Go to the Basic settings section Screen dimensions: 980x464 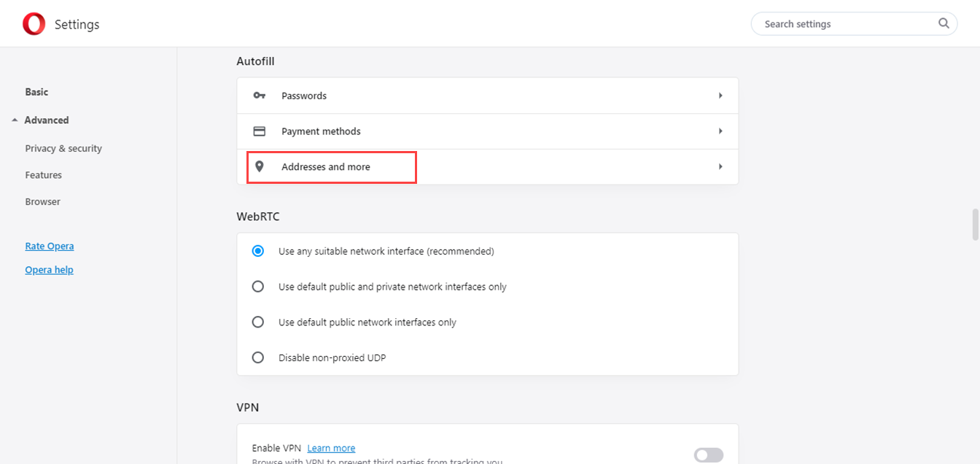[x=36, y=92]
